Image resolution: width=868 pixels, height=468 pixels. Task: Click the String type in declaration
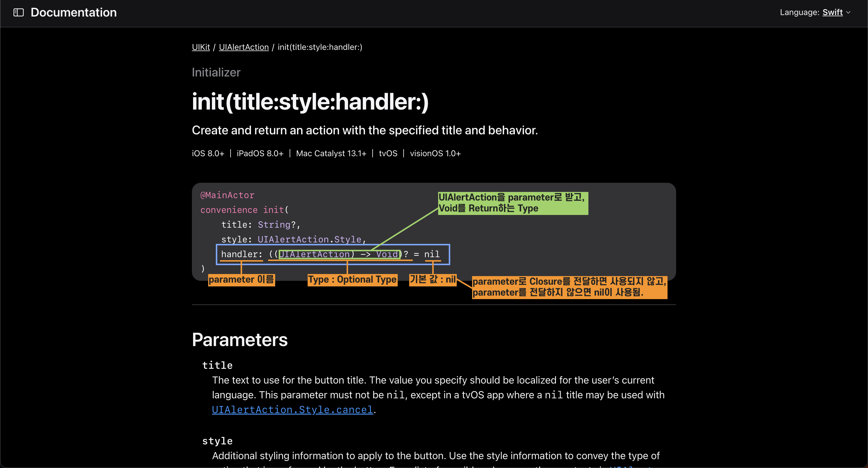coord(274,224)
